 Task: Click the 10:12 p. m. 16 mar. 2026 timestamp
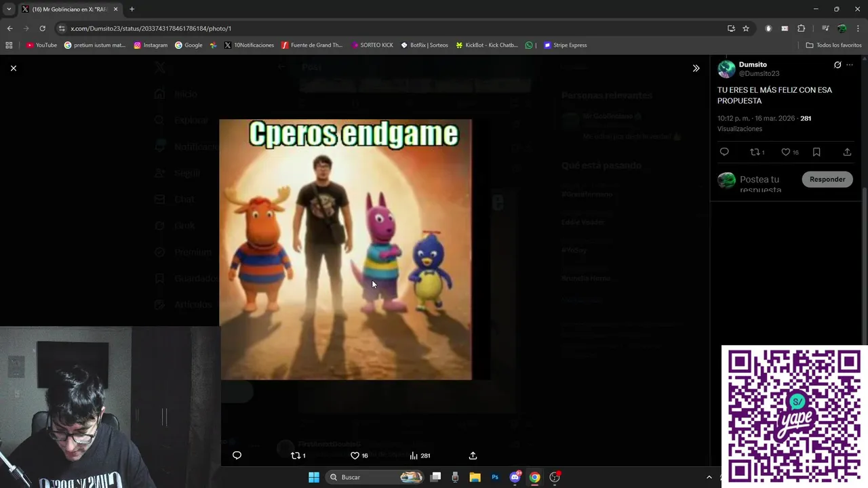(756, 118)
